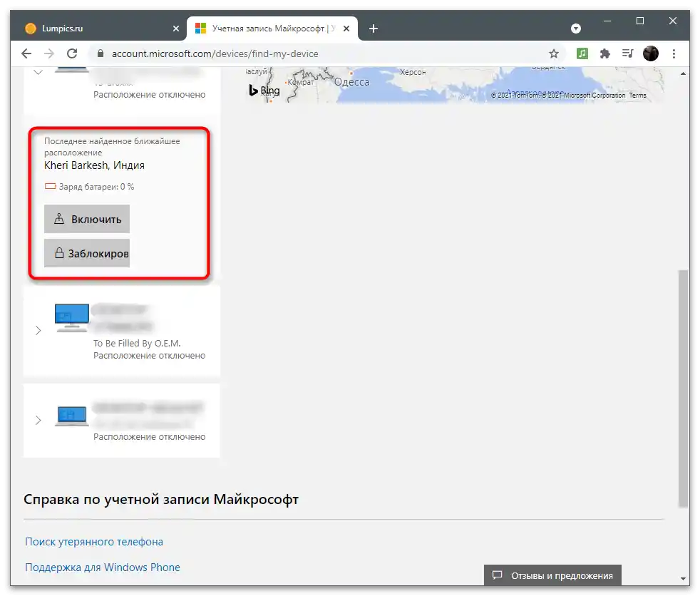Open the Chrome profile avatar
The image size is (700, 596).
650,53
